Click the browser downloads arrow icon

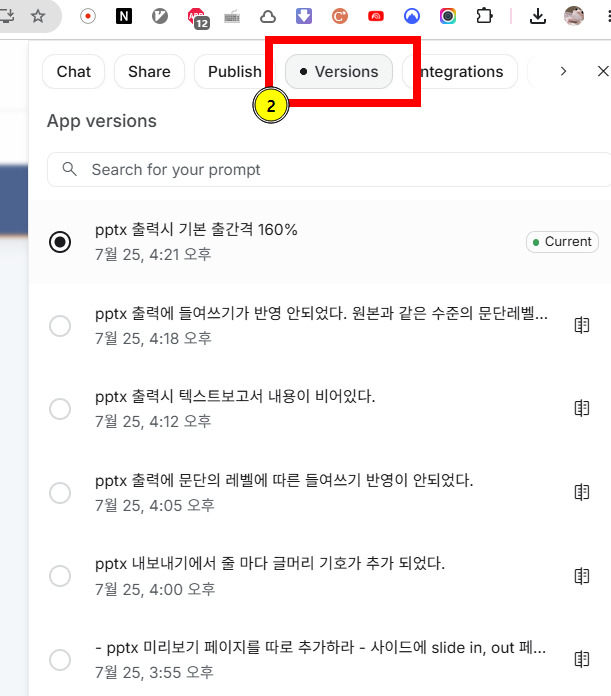tap(538, 16)
